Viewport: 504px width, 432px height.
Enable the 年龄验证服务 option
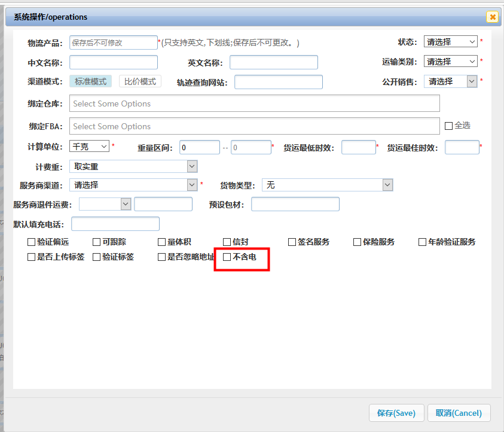(423, 242)
